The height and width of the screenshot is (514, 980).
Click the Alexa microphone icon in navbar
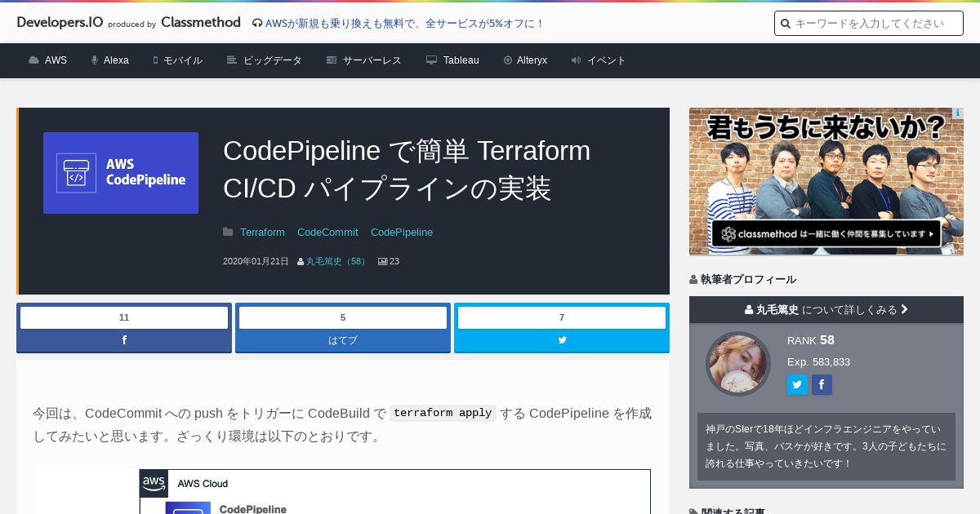(95, 60)
